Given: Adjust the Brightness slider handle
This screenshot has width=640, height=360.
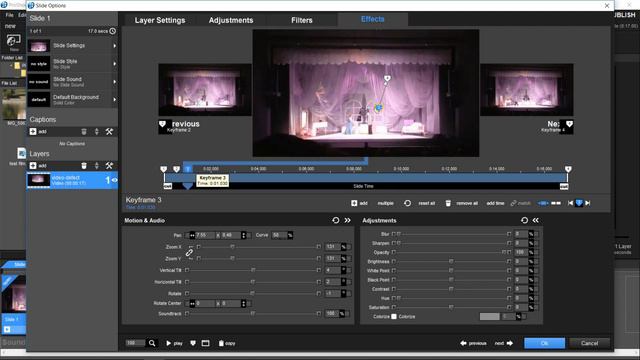Looking at the screenshot, I should (451, 261).
